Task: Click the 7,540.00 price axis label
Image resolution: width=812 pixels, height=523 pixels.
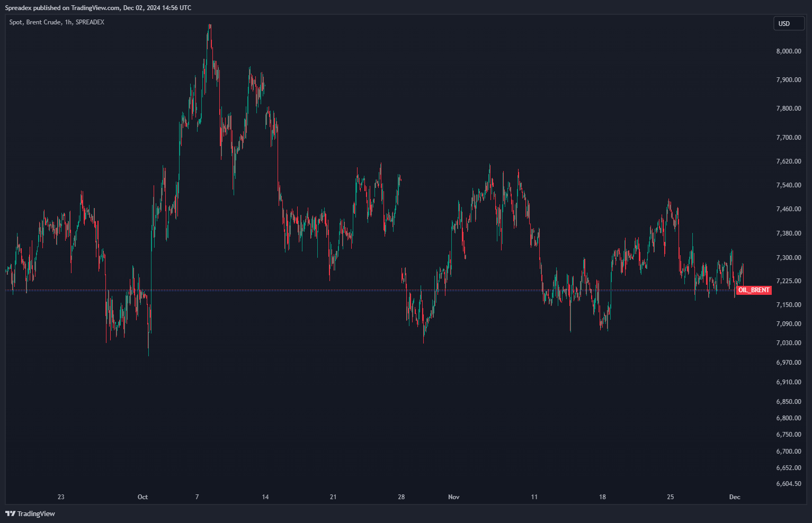Action: click(x=789, y=185)
